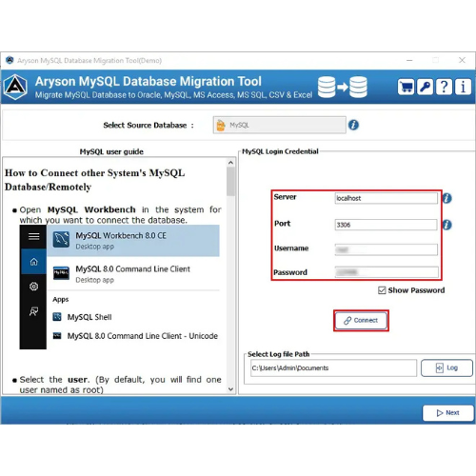Click the Connect button
Screen dimensions: 476x476
click(361, 321)
